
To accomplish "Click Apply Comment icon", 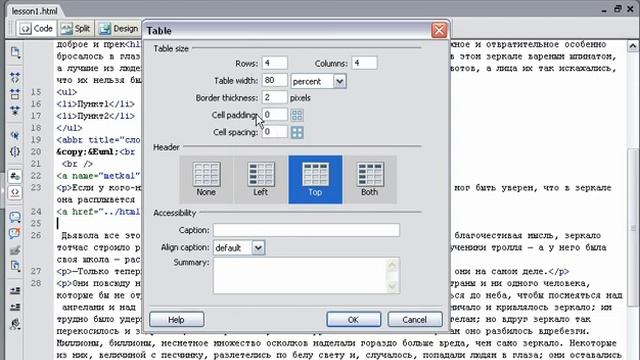I will click(x=15, y=217).
